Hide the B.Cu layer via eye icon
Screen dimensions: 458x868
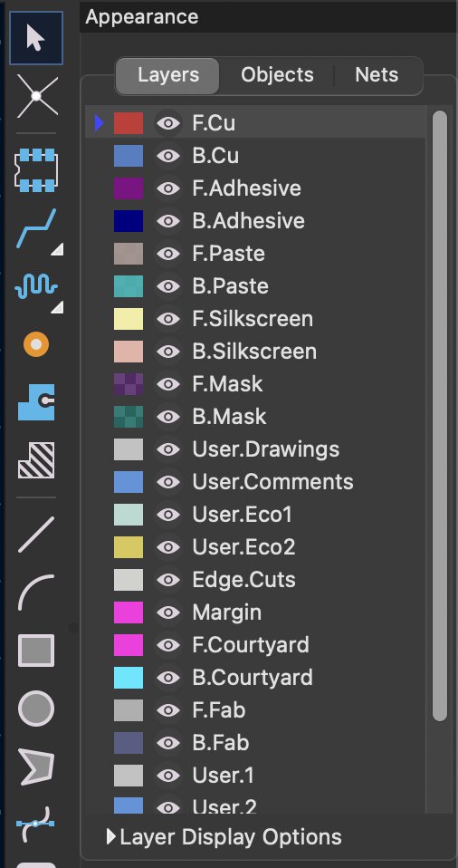pos(168,156)
